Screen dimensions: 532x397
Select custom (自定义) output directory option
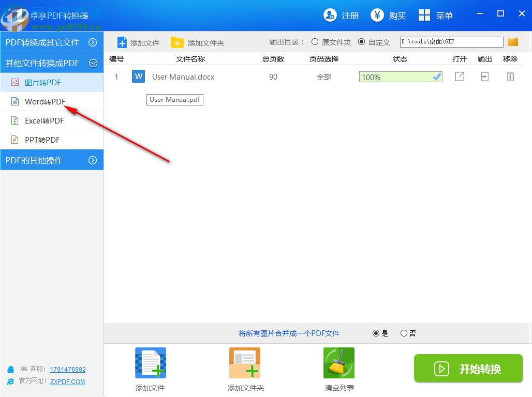(x=362, y=42)
